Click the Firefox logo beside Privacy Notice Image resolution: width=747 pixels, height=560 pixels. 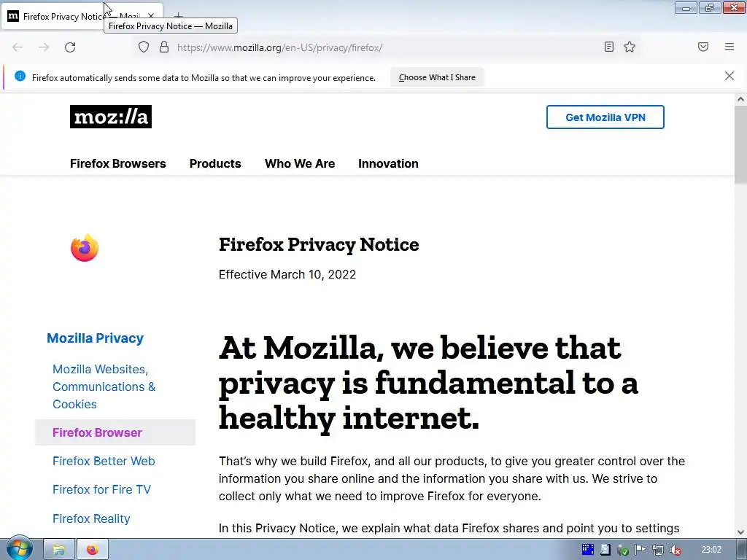85,248
